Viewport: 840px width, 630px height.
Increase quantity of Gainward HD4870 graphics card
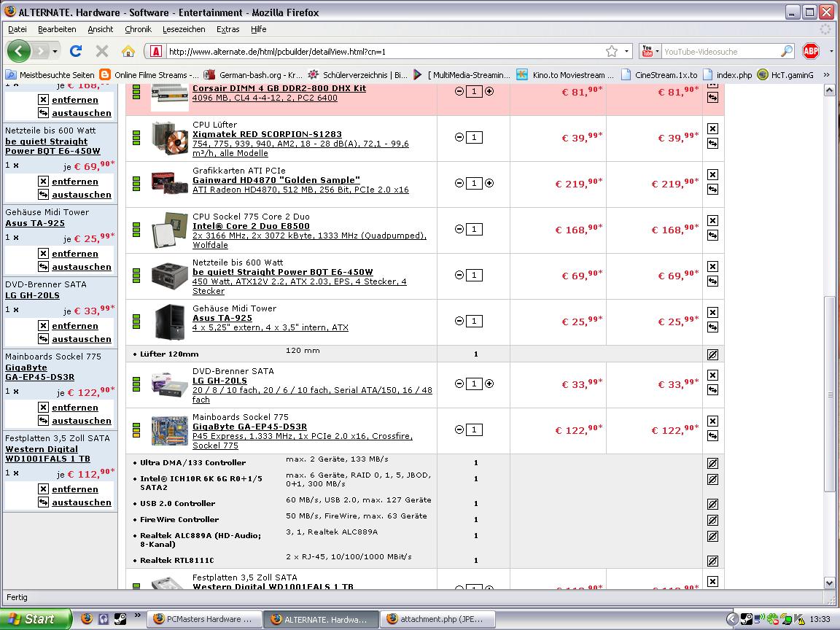[489, 183]
